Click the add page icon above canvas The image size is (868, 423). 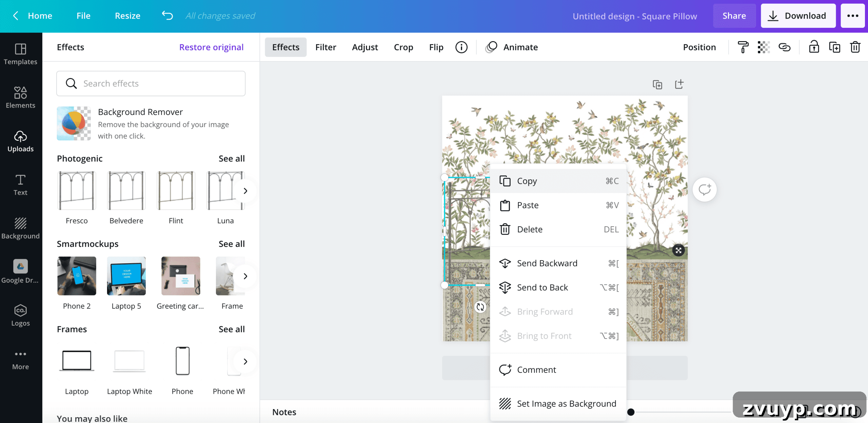[x=679, y=84]
